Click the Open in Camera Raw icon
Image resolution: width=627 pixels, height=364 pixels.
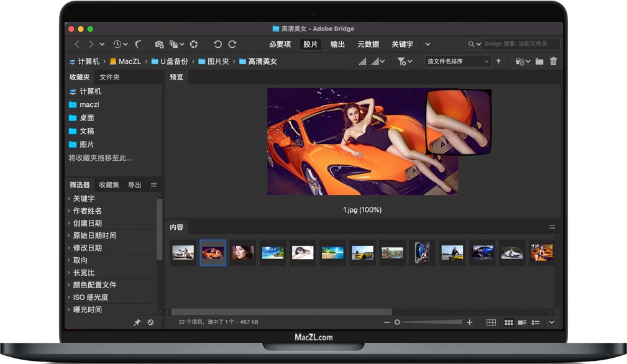point(193,44)
